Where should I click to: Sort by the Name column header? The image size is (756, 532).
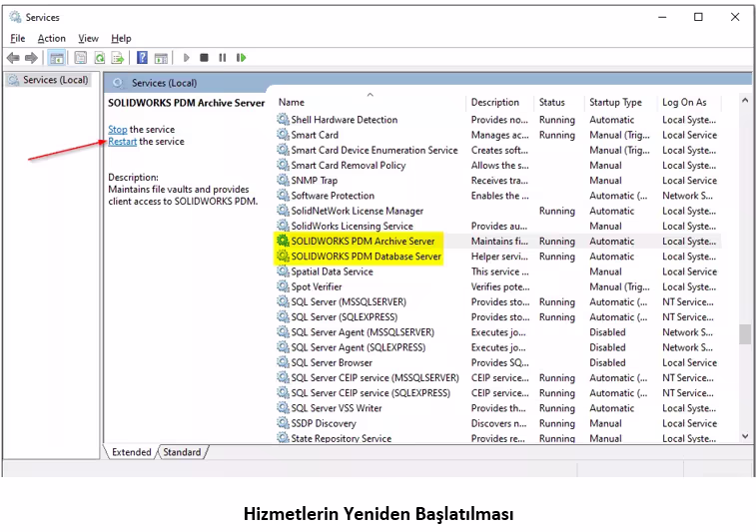(371, 102)
